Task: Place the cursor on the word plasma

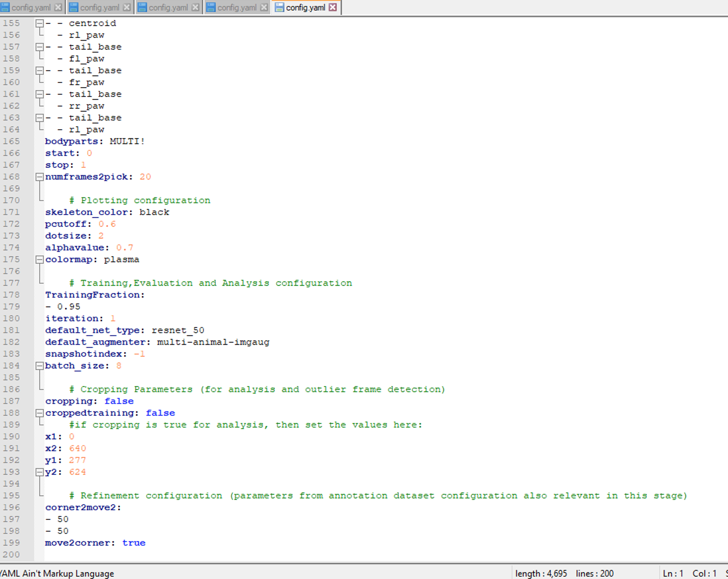Action: pos(122,259)
